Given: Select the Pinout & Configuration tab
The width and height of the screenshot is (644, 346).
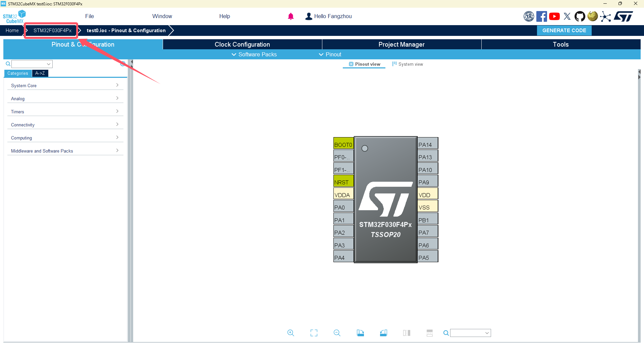Looking at the screenshot, I should (x=83, y=44).
